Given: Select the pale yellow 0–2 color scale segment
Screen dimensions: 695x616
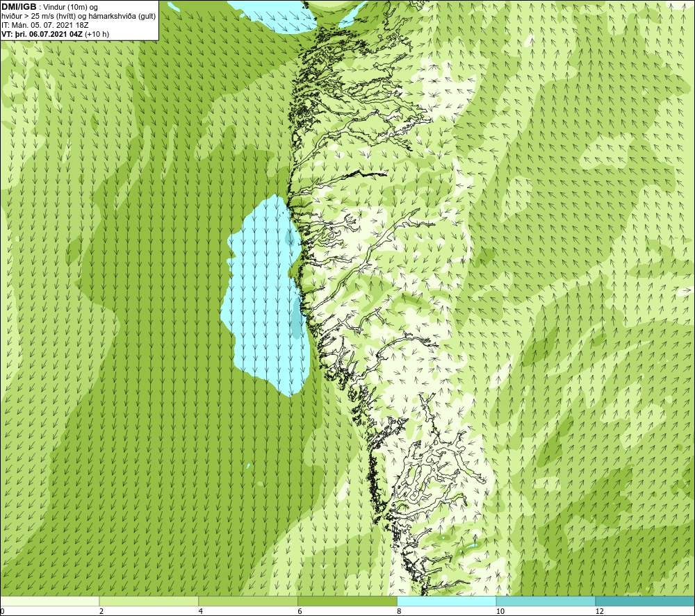Looking at the screenshot, I should click(x=49, y=601).
